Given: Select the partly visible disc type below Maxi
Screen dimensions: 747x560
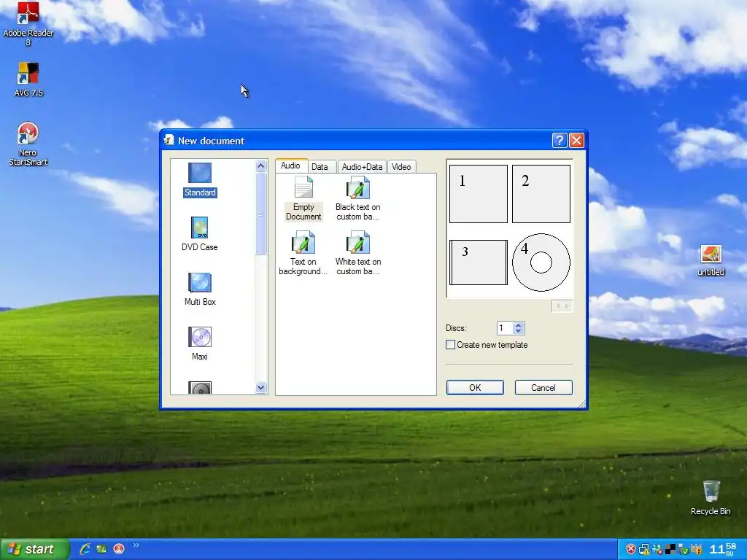Looking at the screenshot, I should click(x=200, y=388).
